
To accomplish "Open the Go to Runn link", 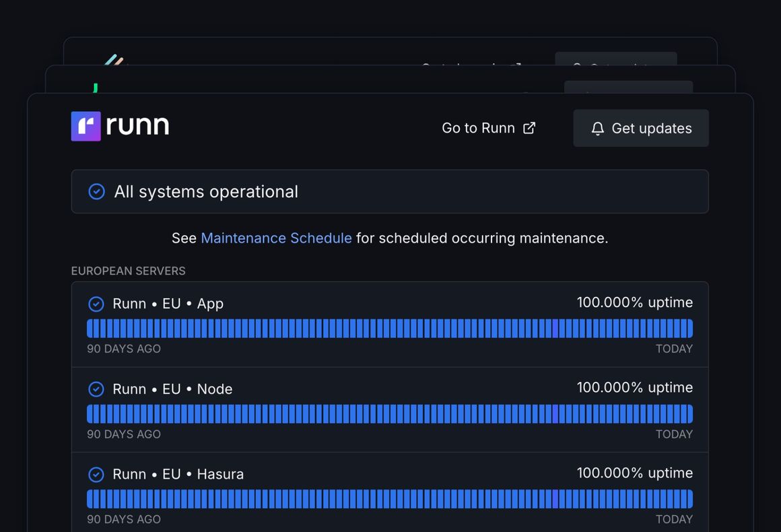I will click(488, 128).
